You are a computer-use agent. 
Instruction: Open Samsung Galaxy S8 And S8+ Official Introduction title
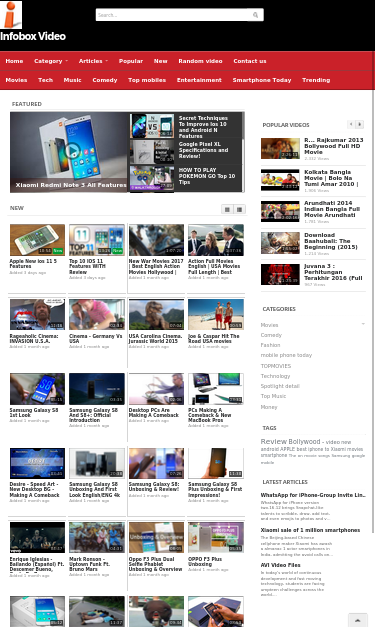pyautogui.click(x=94, y=415)
